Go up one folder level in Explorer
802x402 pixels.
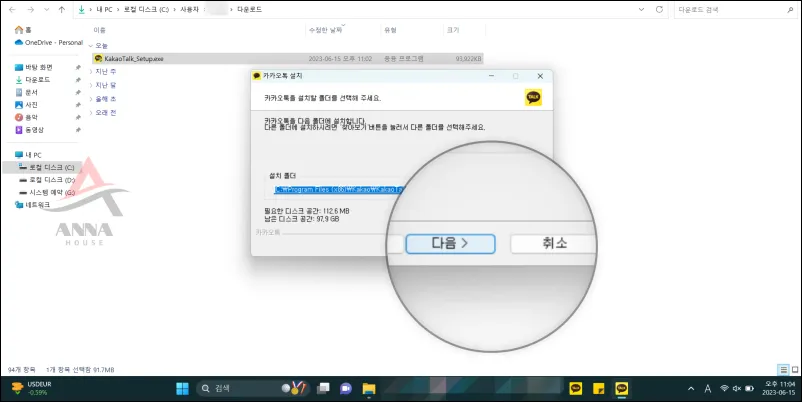[62, 10]
